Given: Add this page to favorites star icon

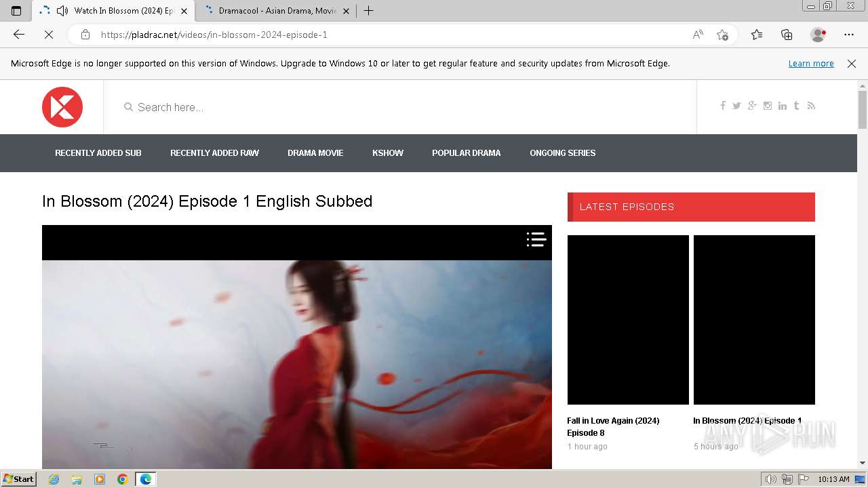Looking at the screenshot, I should 723,35.
